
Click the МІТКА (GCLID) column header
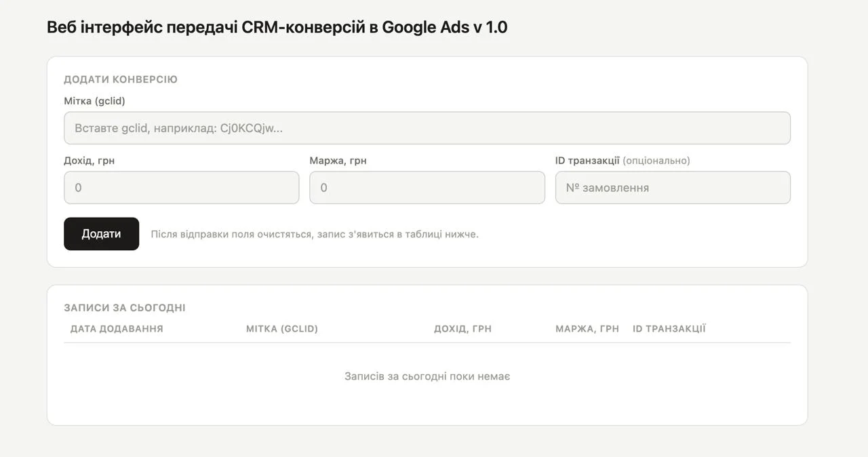coord(282,329)
